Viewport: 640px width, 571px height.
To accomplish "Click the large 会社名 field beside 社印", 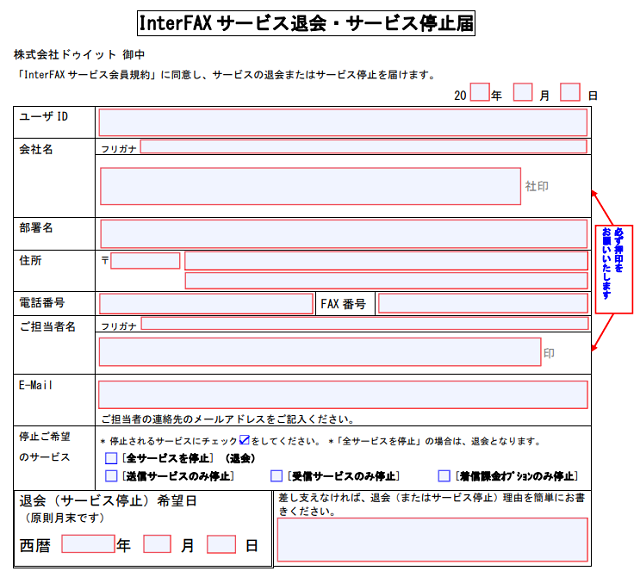I will click(x=310, y=186).
